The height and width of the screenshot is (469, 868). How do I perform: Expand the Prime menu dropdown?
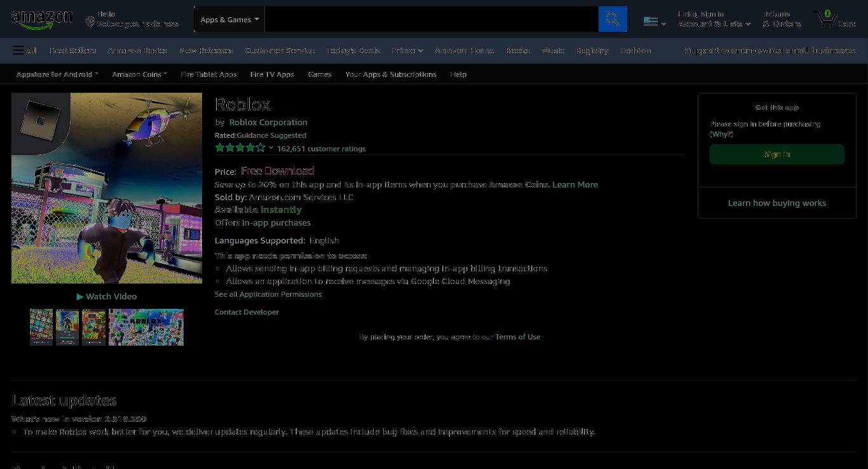(407, 50)
